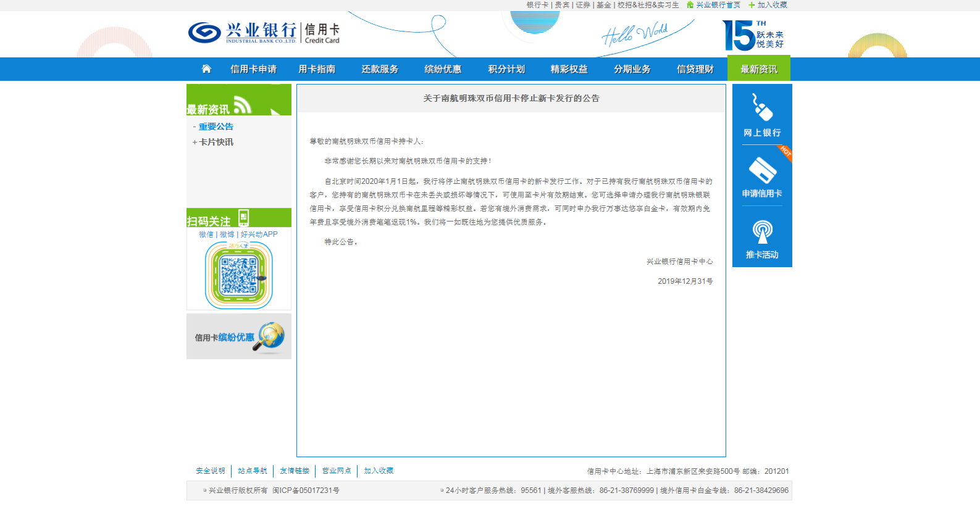This screenshot has height=509, width=980.
Task: Open the 推卡活动 broadcast icon
Action: point(762,232)
